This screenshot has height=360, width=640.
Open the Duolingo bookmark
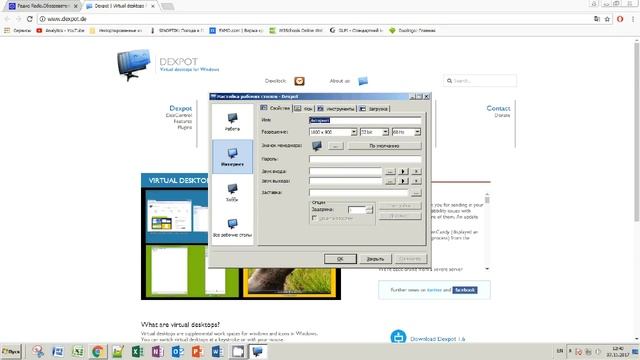pyautogui.click(x=412, y=31)
